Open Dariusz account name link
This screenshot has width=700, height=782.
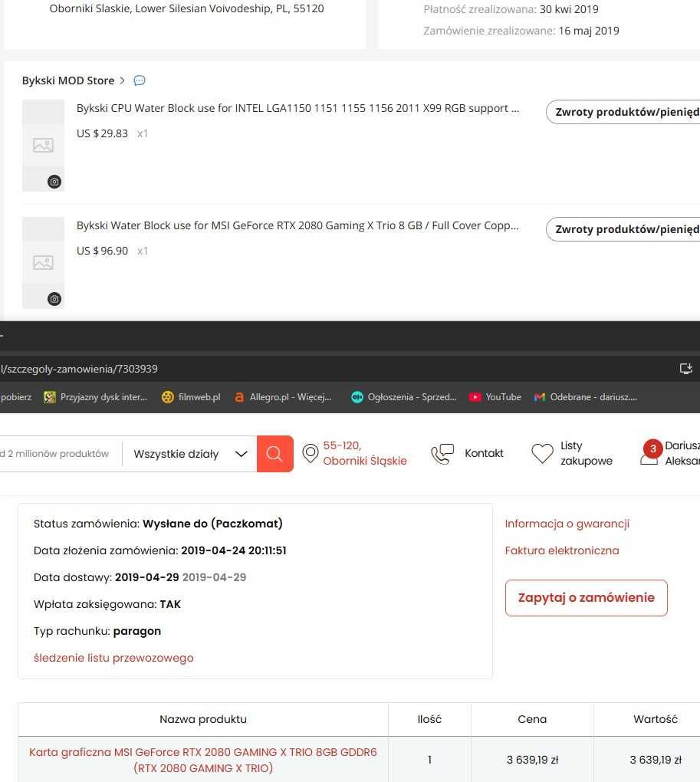[682, 453]
